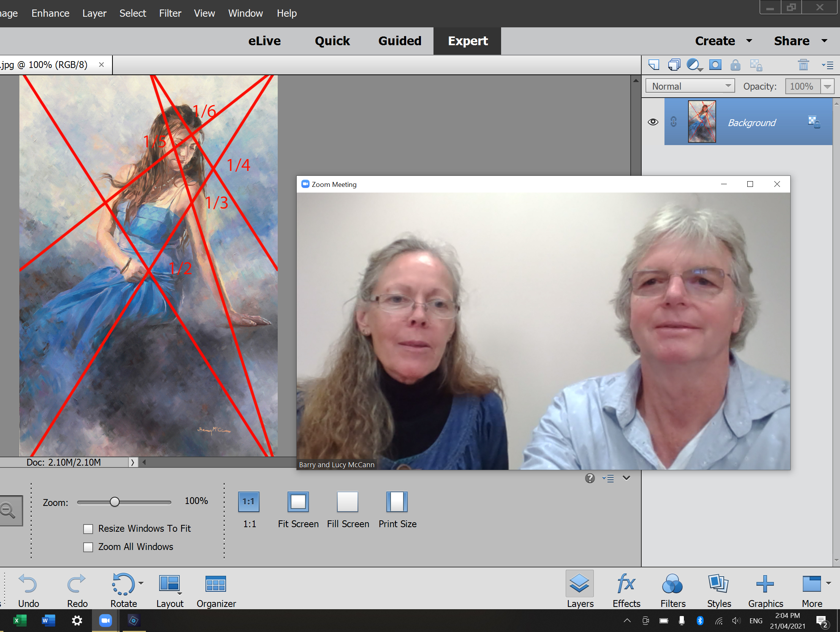Open tool options panel menu icon
The image size is (840, 632).
pyautogui.click(x=608, y=478)
